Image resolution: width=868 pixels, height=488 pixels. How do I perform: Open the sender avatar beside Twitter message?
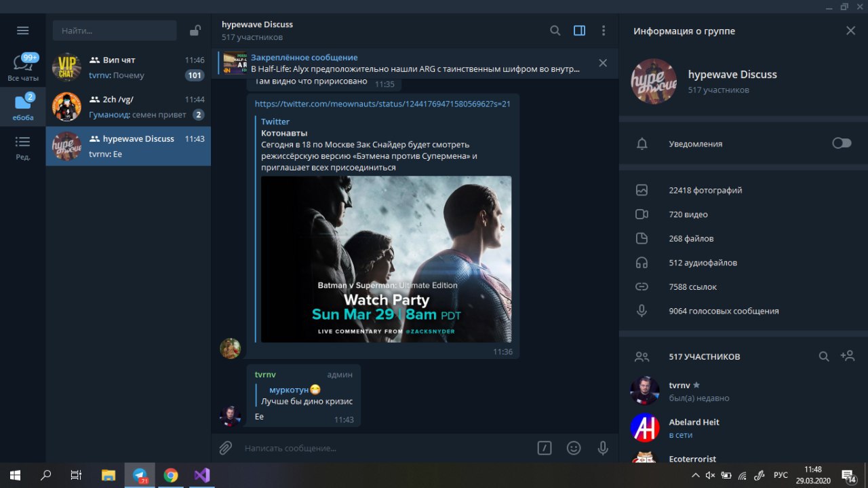(231, 348)
